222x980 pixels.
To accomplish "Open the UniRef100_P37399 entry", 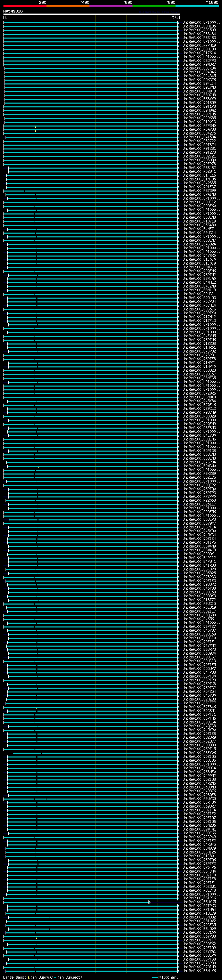I will pyautogui.click(x=199, y=191).
